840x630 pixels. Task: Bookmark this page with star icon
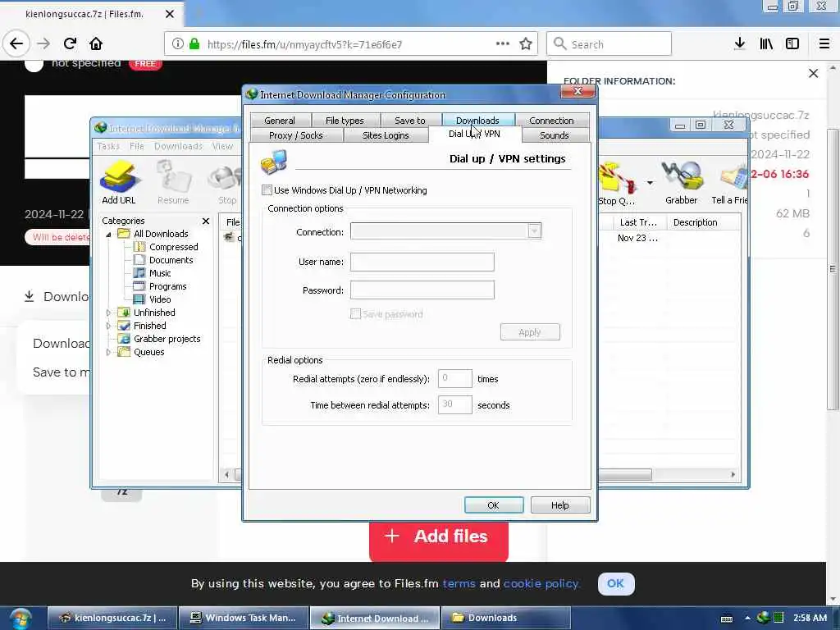526,44
